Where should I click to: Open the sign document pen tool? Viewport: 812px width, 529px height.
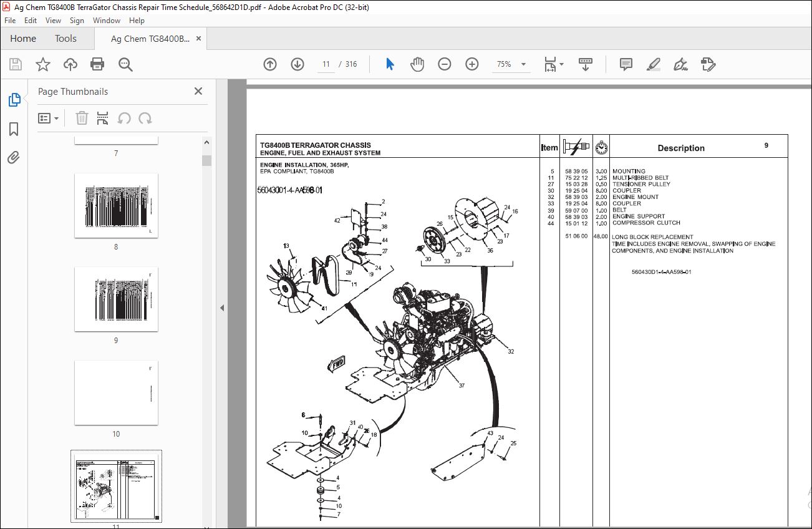coord(680,64)
